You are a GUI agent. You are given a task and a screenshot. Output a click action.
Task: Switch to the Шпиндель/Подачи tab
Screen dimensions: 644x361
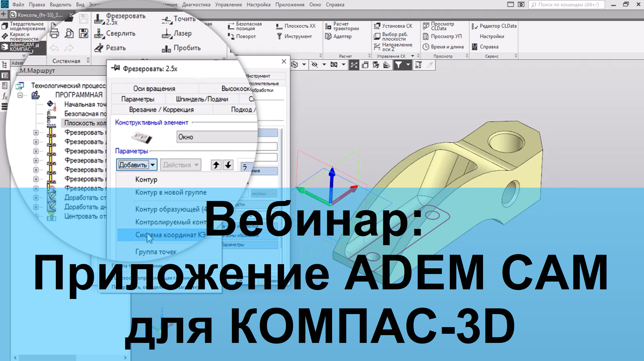[202, 99]
